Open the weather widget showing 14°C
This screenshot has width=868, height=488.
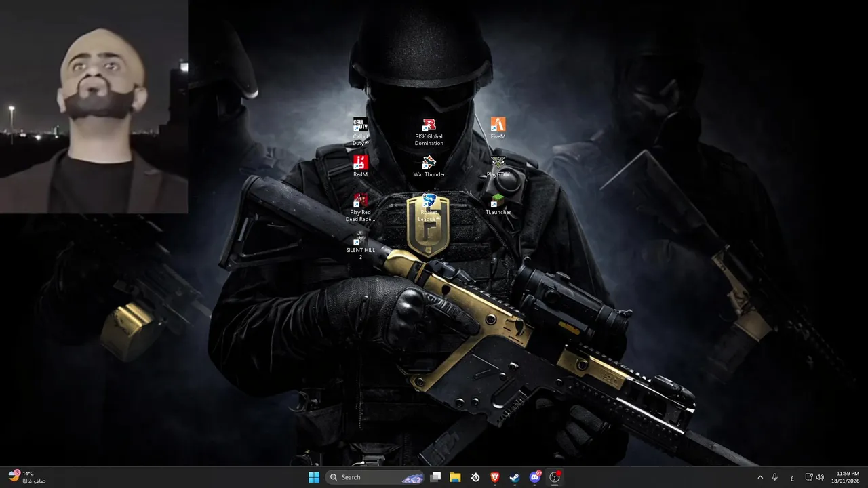[x=27, y=477]
